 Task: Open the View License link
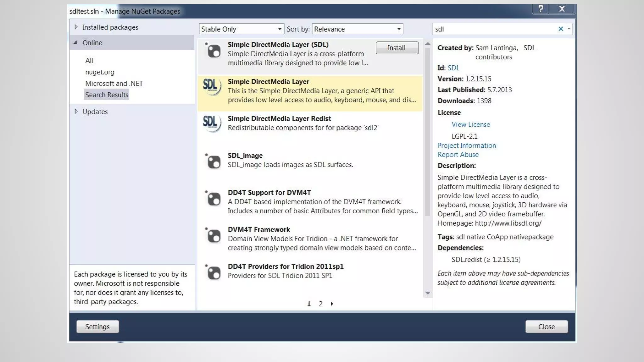[470, 124]
